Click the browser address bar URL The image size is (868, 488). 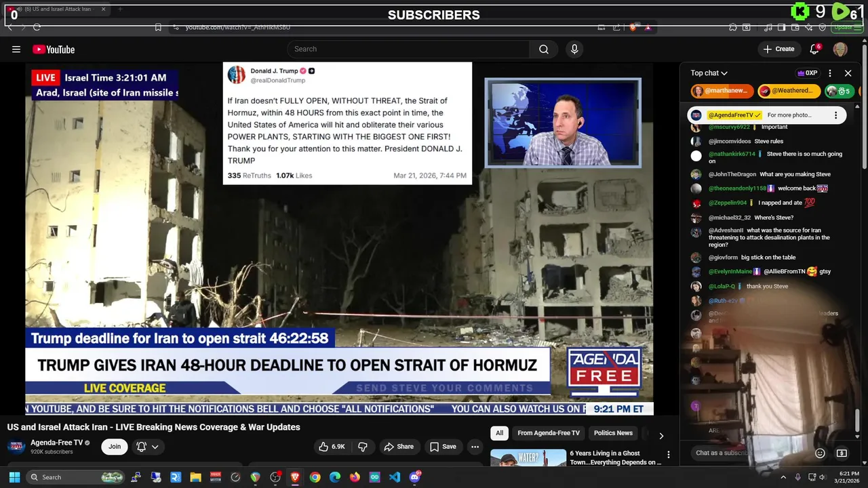click(238, 27)
